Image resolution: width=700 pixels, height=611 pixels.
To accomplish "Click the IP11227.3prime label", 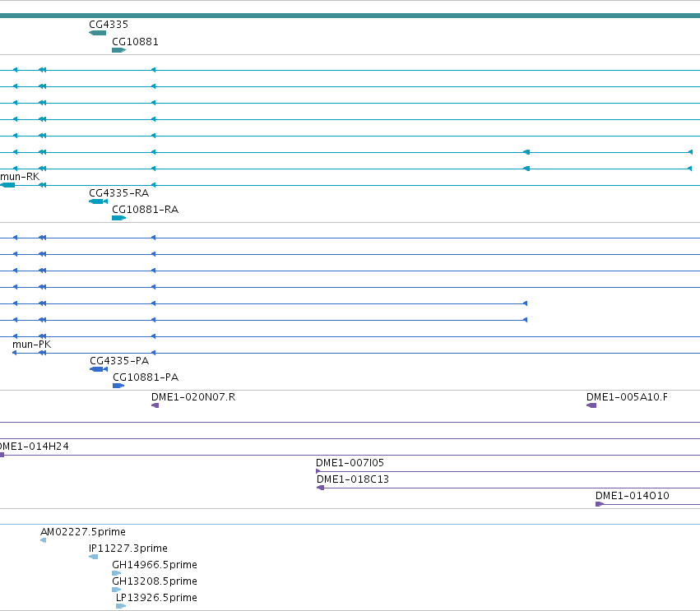I will pos(128,549).
